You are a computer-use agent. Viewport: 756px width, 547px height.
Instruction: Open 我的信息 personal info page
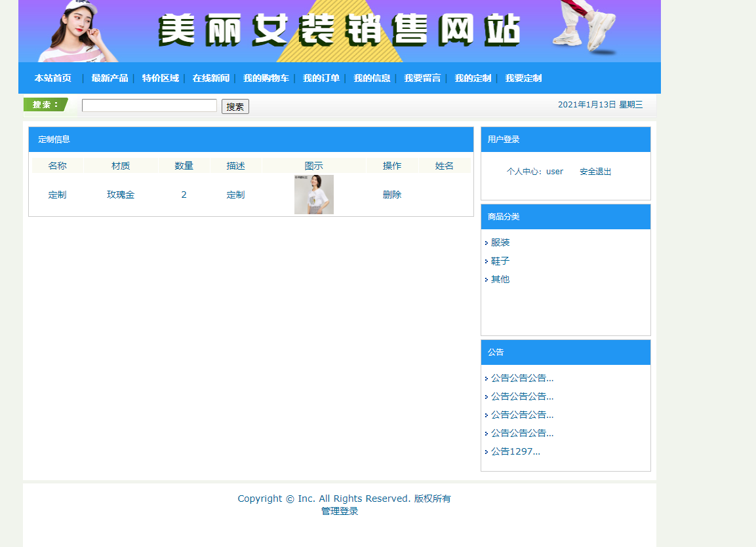click(372, 78)
